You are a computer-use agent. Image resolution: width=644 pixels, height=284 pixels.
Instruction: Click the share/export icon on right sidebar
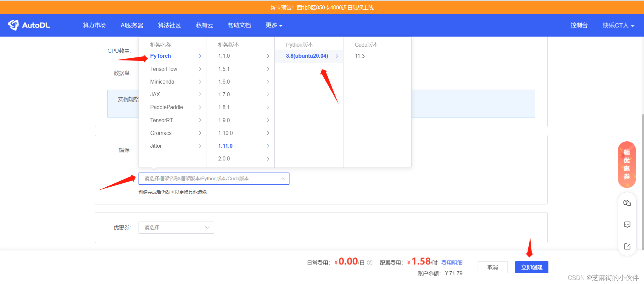pyautogui.click(x=627, y=246)
